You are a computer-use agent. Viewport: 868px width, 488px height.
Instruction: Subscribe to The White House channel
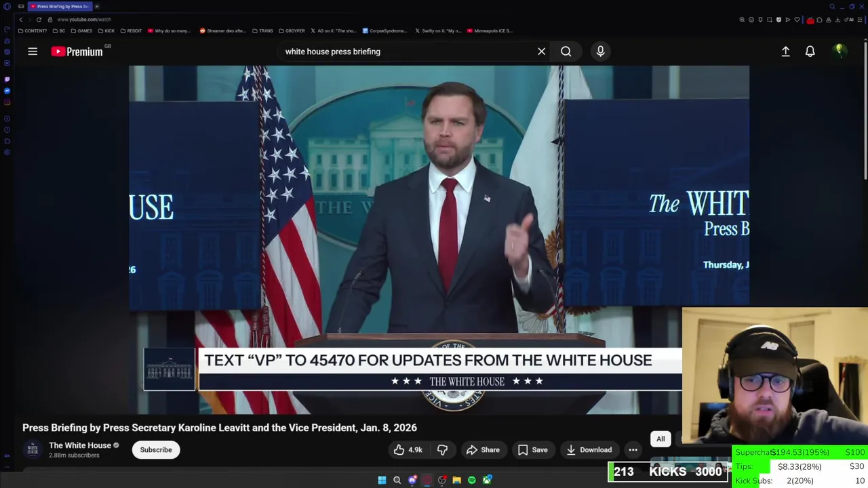(x=156, y=449)
